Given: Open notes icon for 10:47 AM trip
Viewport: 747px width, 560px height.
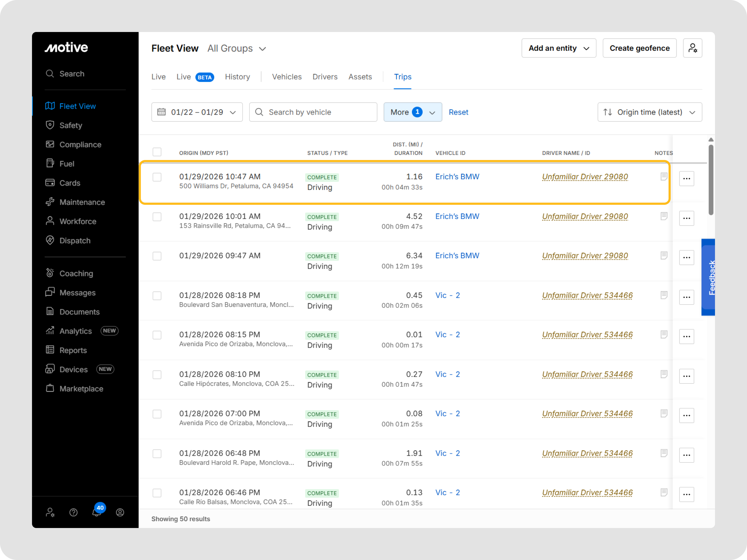Looking at the screenshot, I should (x=663, y=177).
